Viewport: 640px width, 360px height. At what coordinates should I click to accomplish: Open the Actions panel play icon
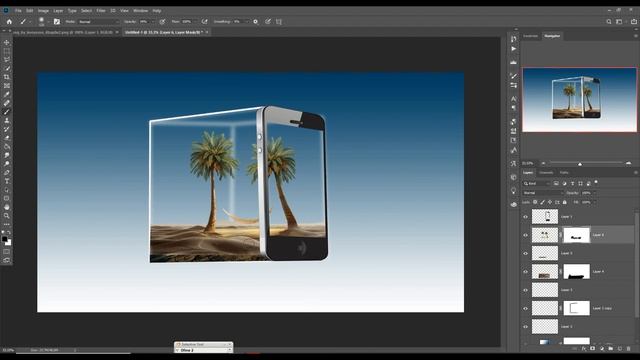tap(513, 49)
